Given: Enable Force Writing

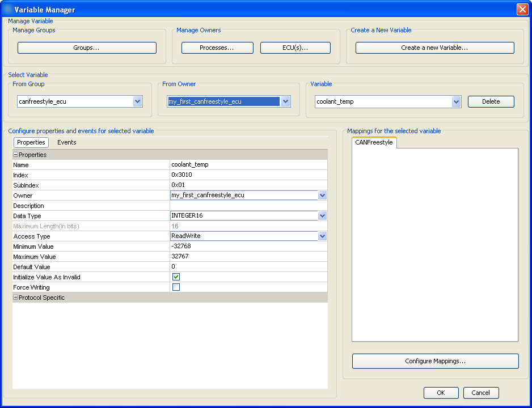Looking at the screenshot, I should click(176, 287).
